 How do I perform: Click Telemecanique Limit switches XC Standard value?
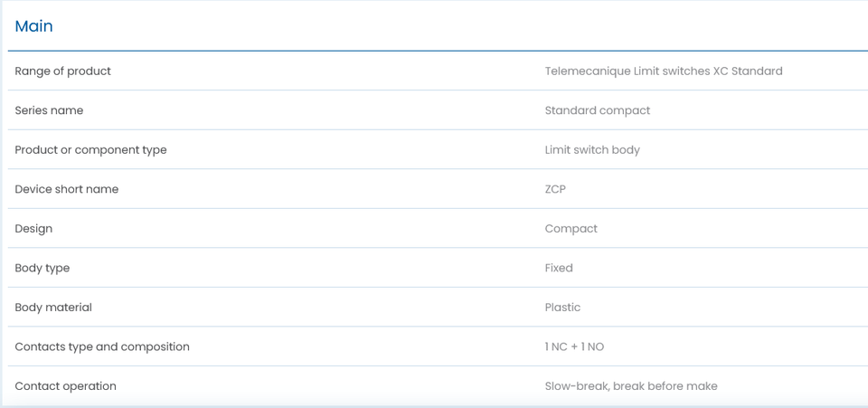click(x=664, y=71)
